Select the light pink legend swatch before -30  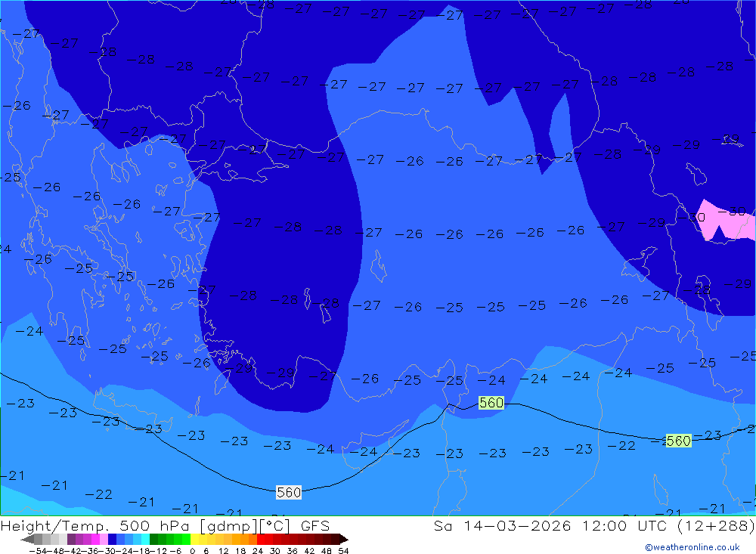[104, 539]
